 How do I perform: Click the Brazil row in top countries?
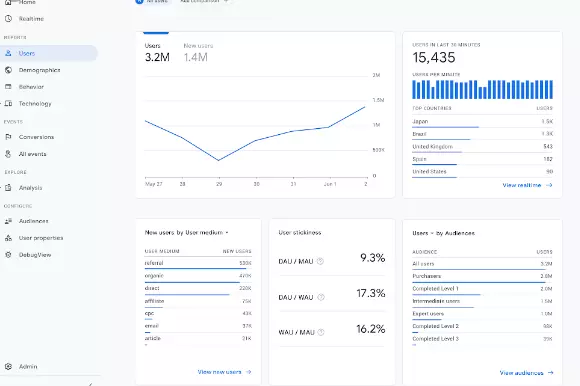click(x=482, y=134)
